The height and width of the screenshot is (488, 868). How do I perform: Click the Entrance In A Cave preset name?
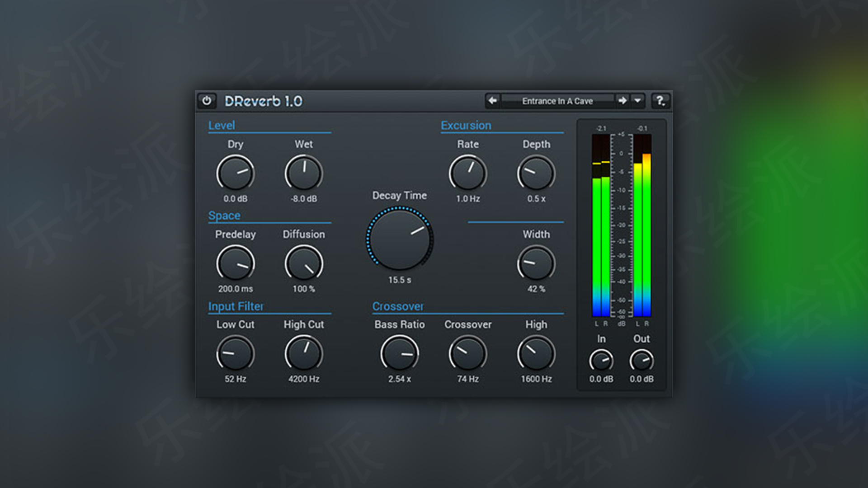click(557, 101)
